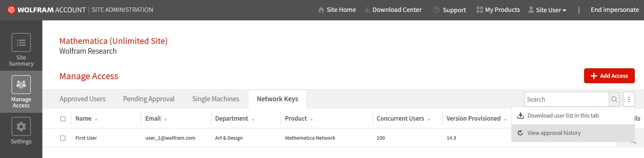Viewport: 644px width, 158px height.
Task: Click End impersonate link
Action: 615,10
